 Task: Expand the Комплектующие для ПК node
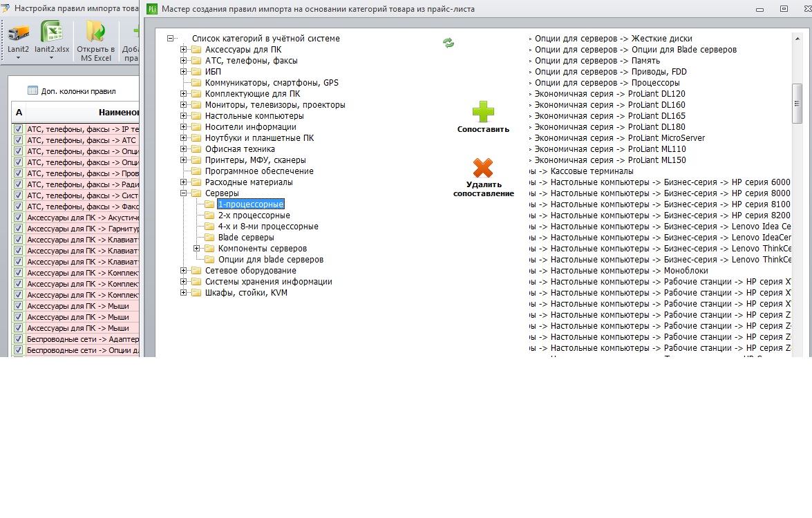point(183,94)
